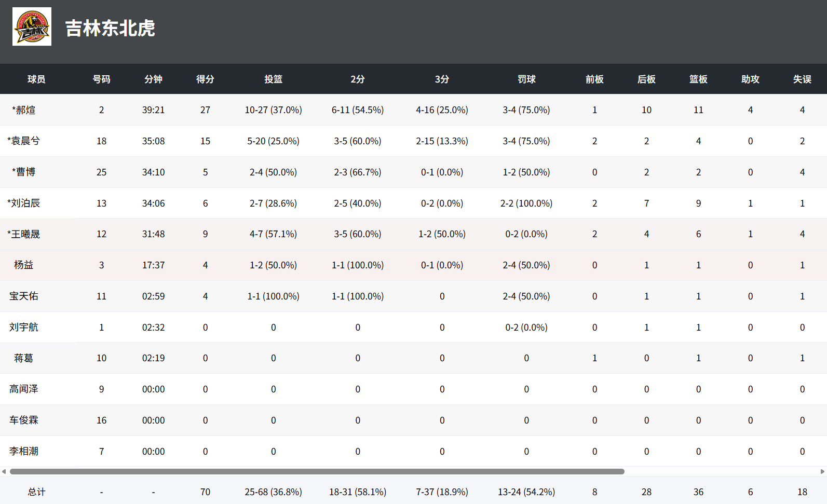Click 刘泊辰's minutes 34:06
Image resolution: width=827 pixels, height=504 pixels.
[x=153, y=203]
